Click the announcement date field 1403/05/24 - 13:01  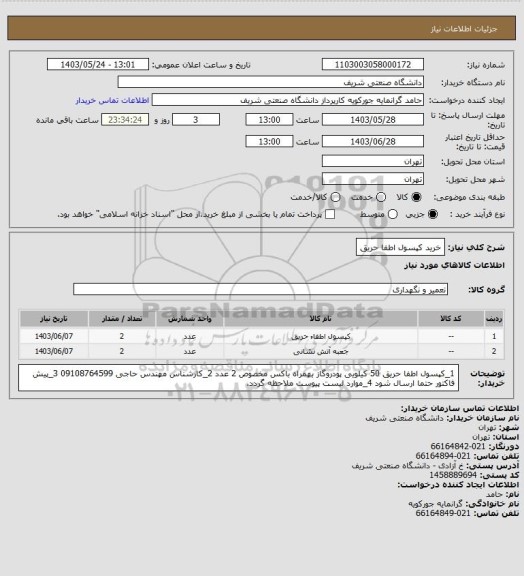[x=98, y=65]
